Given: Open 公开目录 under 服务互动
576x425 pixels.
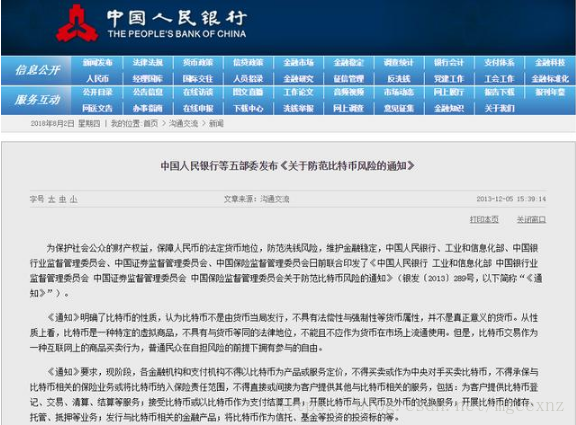Looking at the screenshot, I should [x=97, y=92].
